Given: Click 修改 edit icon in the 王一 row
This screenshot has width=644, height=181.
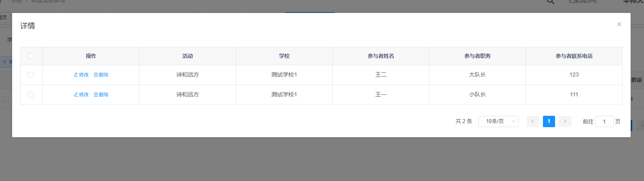Looking at the screenshot, I should 76,95.
